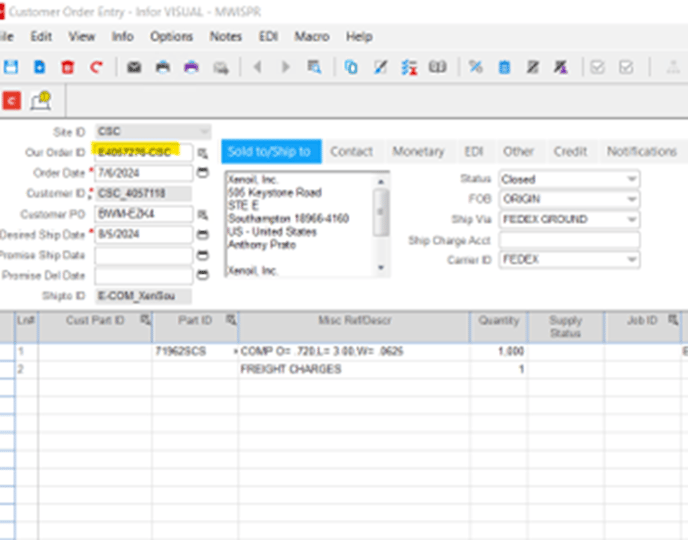Open the Edit menu

click(x=41, y=36)
